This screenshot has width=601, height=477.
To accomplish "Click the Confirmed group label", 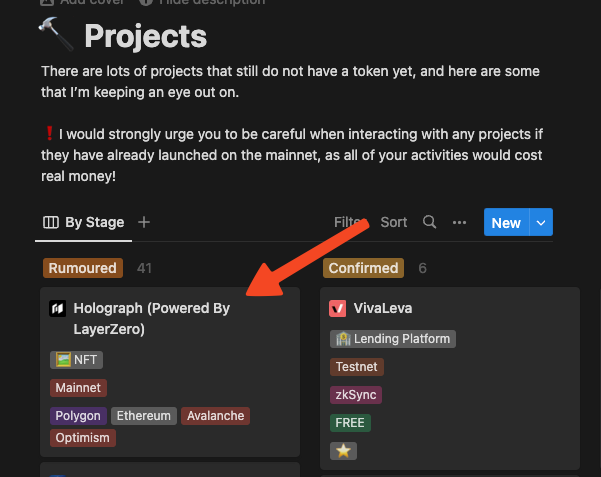I will [x=363, y=268].
